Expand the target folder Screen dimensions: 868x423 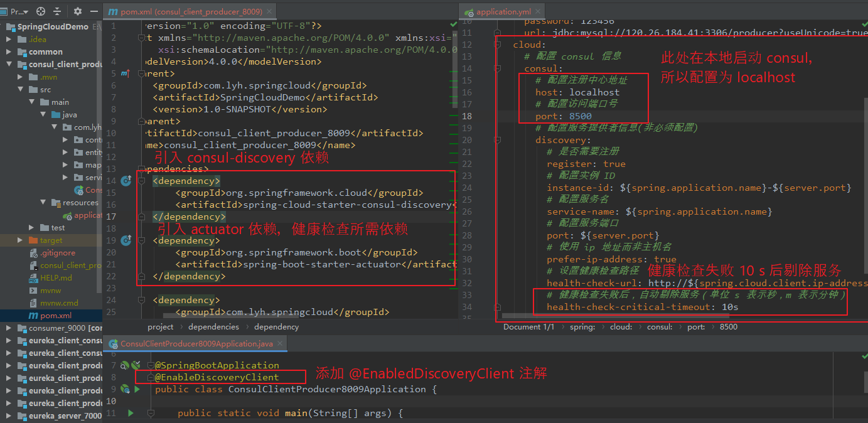coord(21,240)
